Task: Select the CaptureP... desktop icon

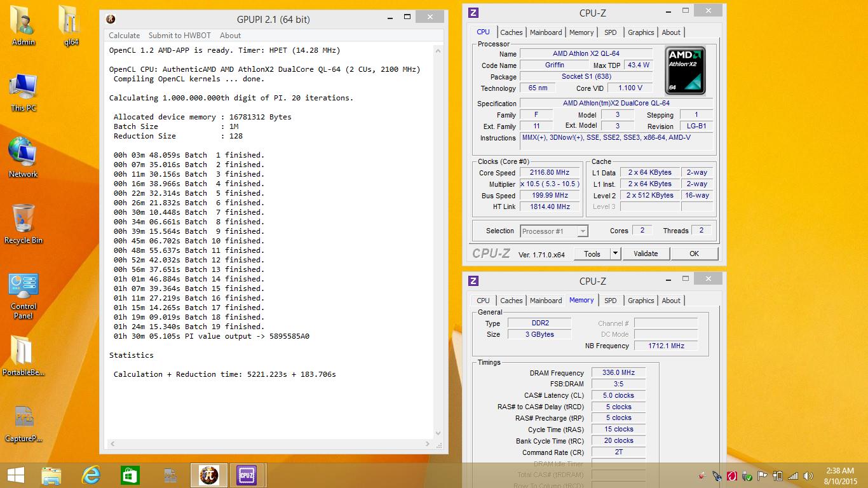Action: 24,423
